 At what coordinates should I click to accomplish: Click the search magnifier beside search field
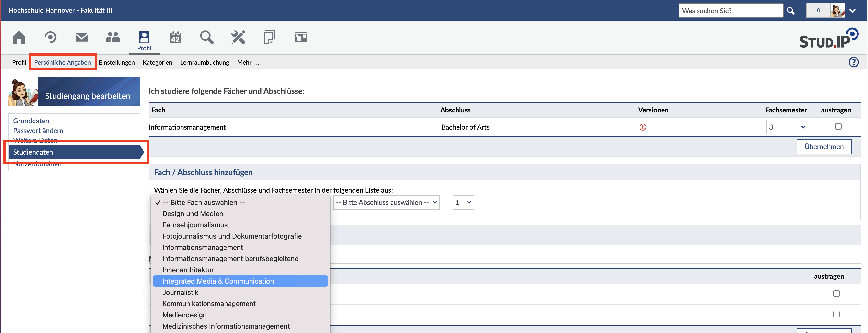[790, 11]
